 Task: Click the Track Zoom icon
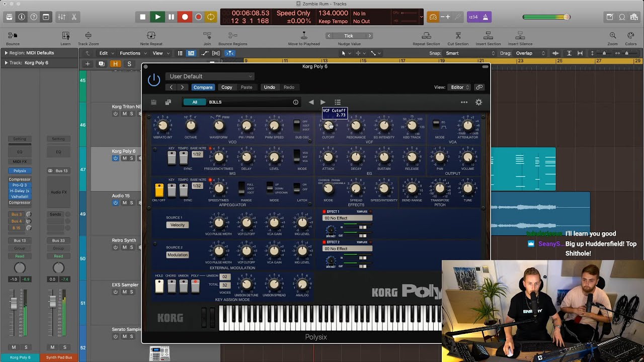tap(88, 35)
